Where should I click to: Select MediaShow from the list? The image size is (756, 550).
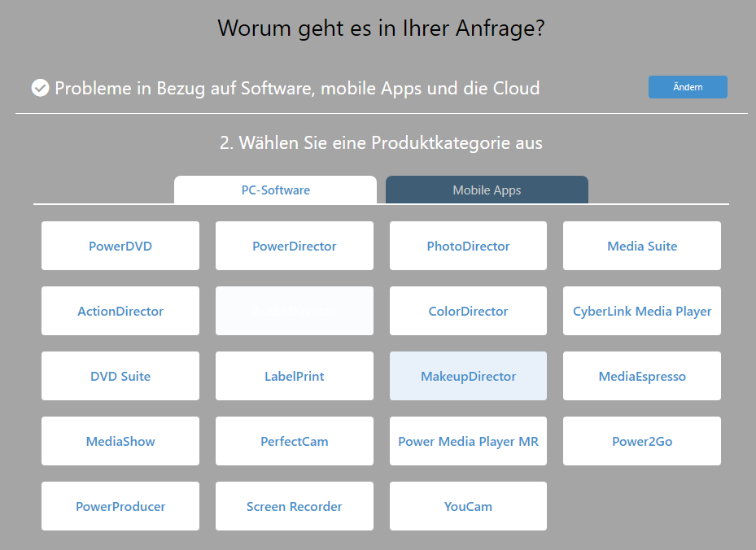click(x=120, y=441)
